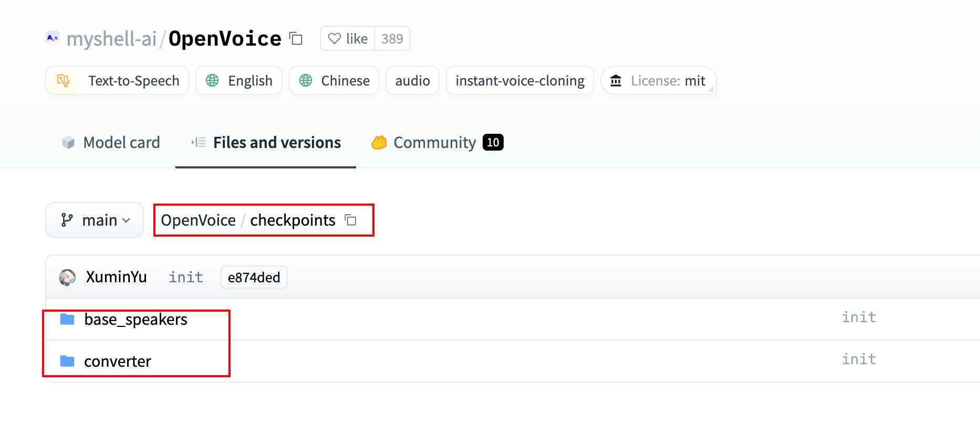
Task: Copy the OpenVoice model name icon
Action: [x=296, y=39]
